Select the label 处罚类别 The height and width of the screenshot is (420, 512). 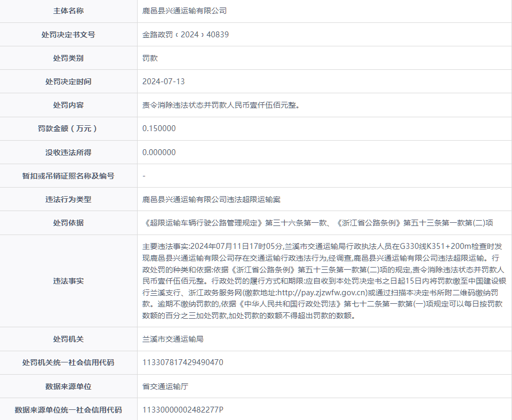point(68,58)
